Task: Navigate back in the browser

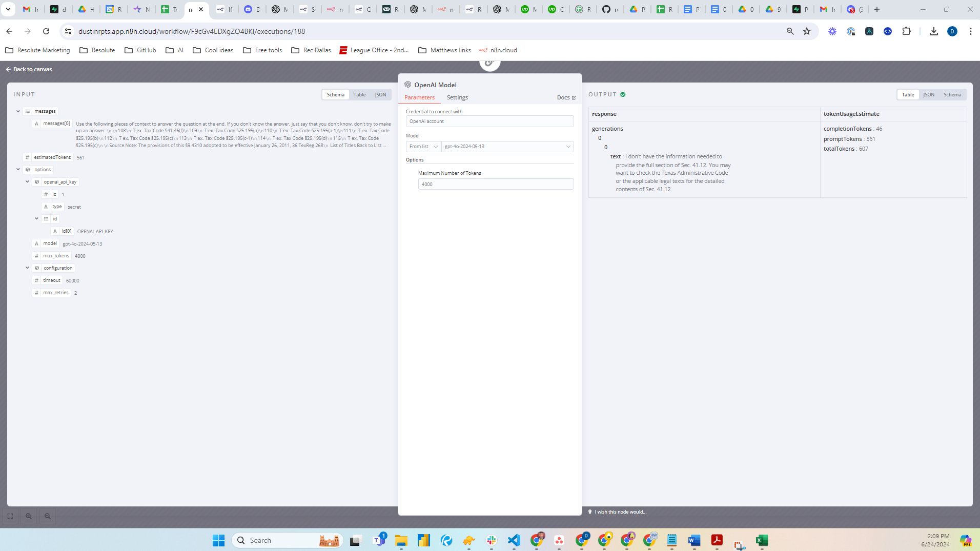Action: [9, 31]
